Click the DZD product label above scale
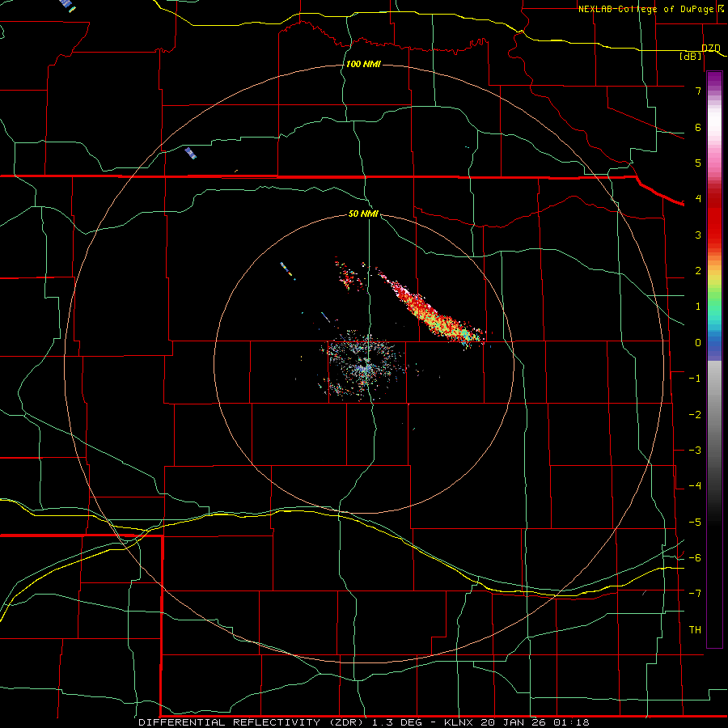 (x=710, y=49)
